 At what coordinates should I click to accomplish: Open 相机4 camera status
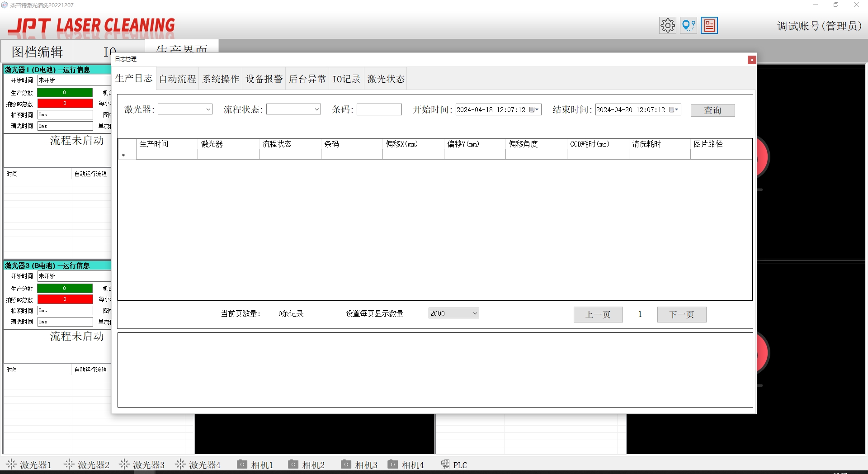coord(406,465)
